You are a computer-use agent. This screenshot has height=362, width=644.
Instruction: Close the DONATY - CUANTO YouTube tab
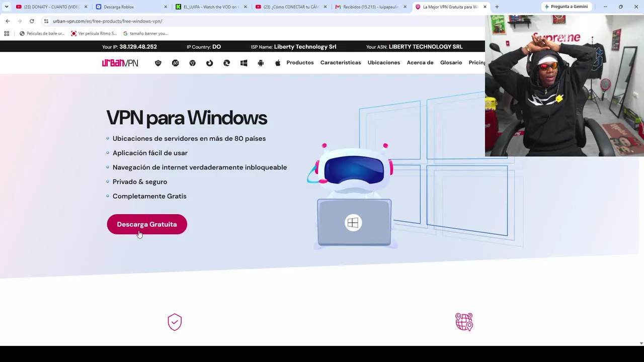[x=86, y=7]
